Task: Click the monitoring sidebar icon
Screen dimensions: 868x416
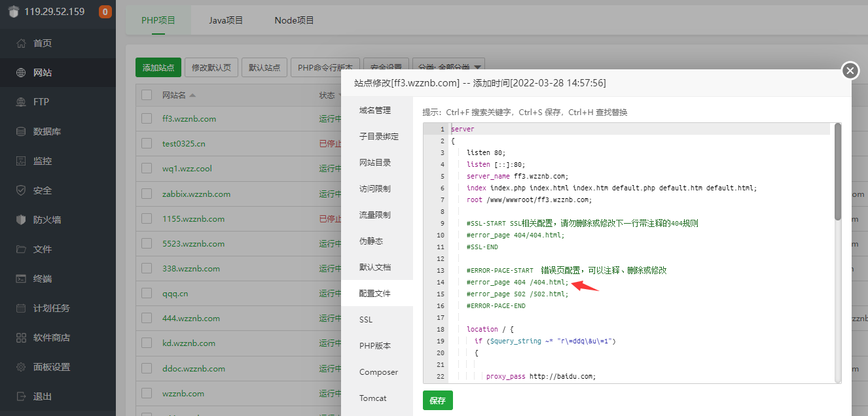Action: [x=21, y=161]
